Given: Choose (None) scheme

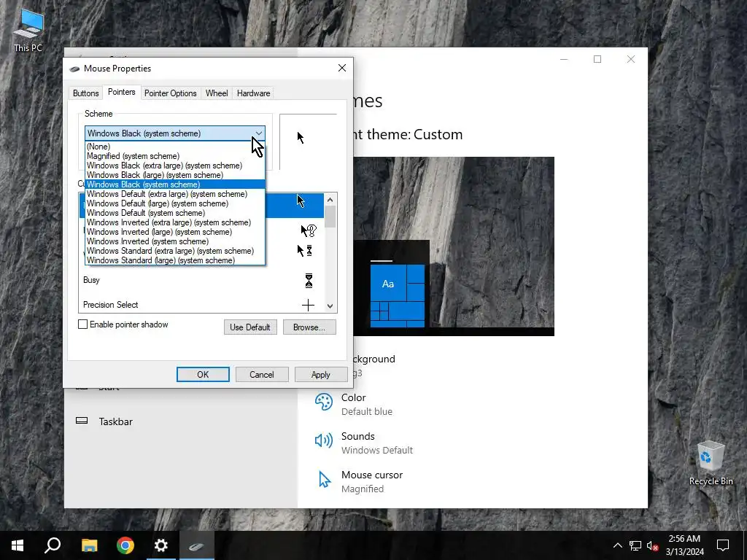Looking at the screenshot, I should point(175,147).
